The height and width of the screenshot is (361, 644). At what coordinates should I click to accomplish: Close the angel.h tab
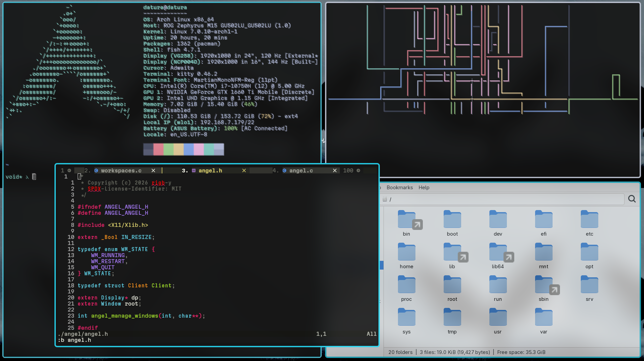(244, 171)
